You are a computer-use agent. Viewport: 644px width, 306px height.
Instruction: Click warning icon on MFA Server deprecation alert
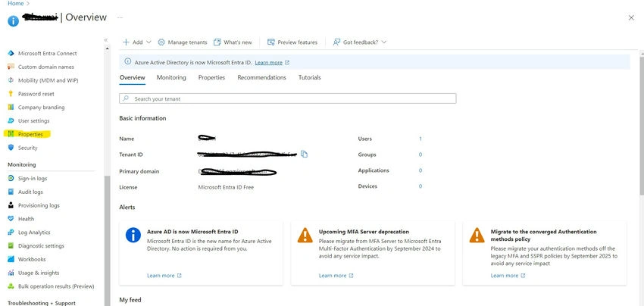tap(305, 236)
